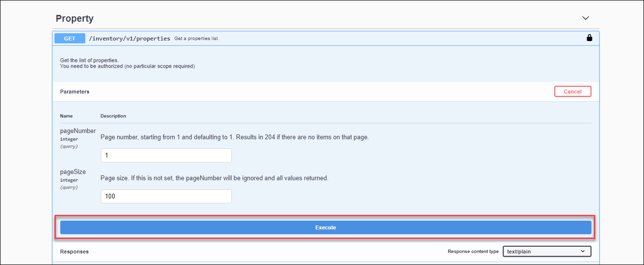Click the authorization lock icon

click(589, 38)
